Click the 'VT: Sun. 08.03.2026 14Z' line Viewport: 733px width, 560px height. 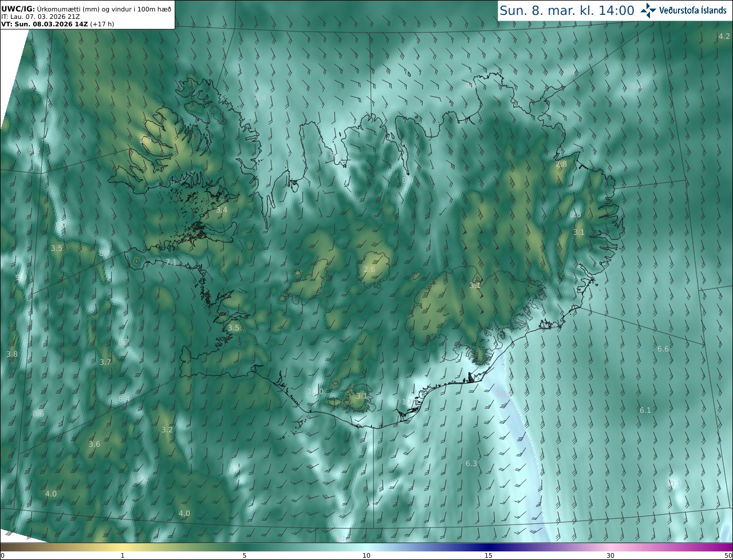(x=57, y=24)
